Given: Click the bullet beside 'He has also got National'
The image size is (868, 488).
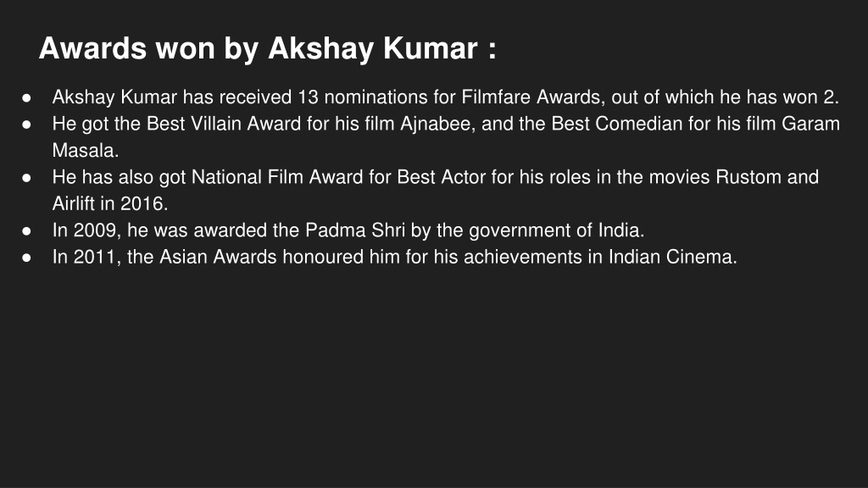Looking at the screenshot, I should (26, 178).
